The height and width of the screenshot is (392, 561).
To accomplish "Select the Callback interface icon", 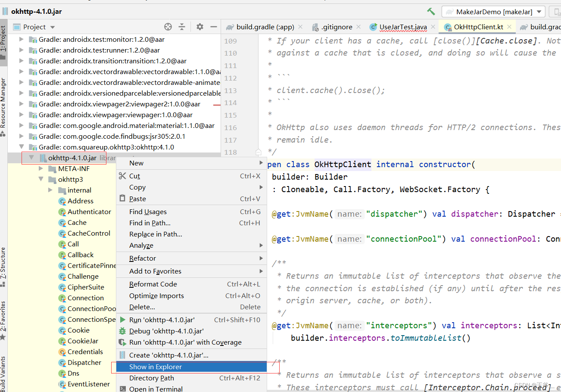I will tap(62, 255).
